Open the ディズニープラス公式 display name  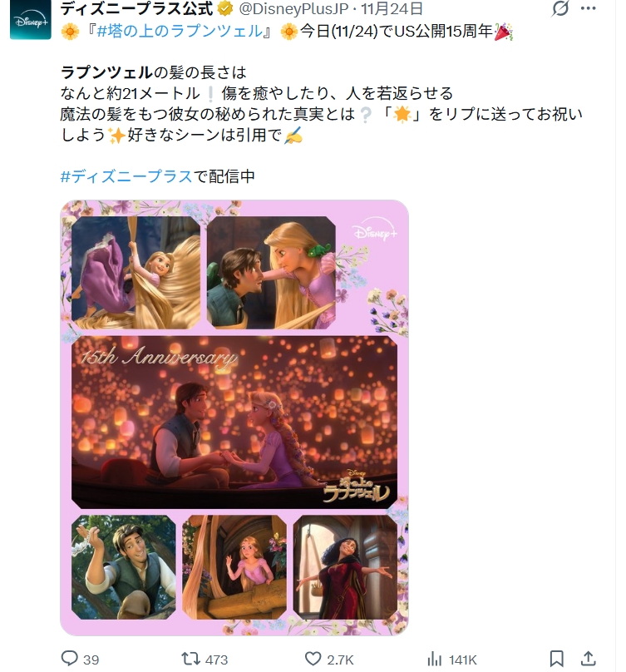pos(136,8)
